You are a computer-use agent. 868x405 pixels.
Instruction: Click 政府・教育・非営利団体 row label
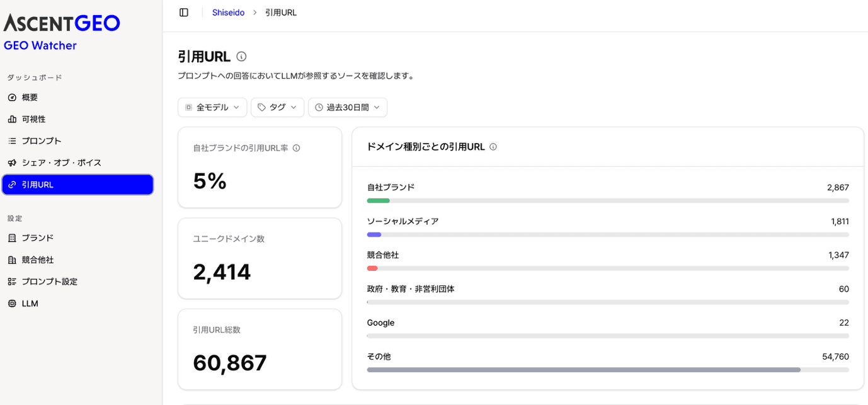click(411, 289)
